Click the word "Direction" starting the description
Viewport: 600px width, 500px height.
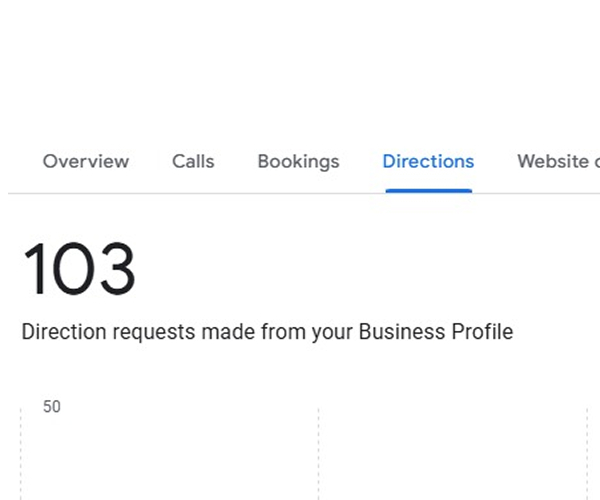pos(64,332)
